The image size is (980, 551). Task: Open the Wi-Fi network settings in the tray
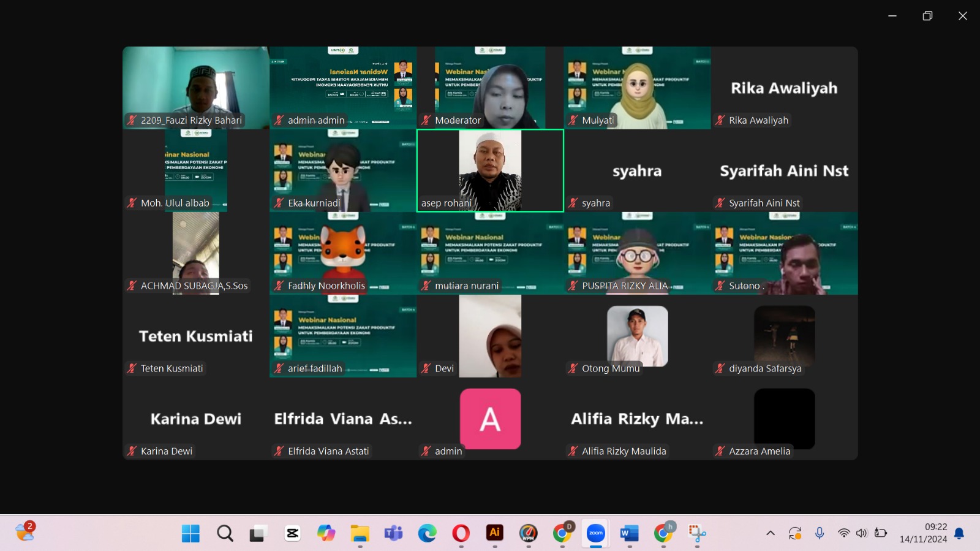843,533
